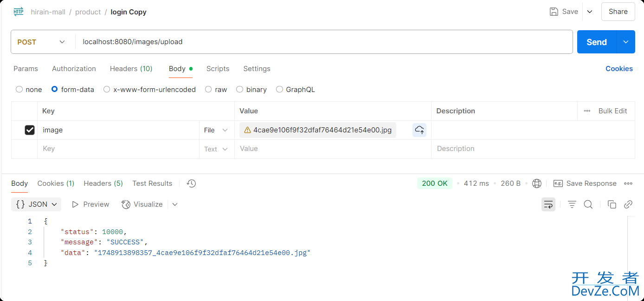Click the globe network icon in response bar
Screen dimensions: 644x301
[x=537, y=183]
